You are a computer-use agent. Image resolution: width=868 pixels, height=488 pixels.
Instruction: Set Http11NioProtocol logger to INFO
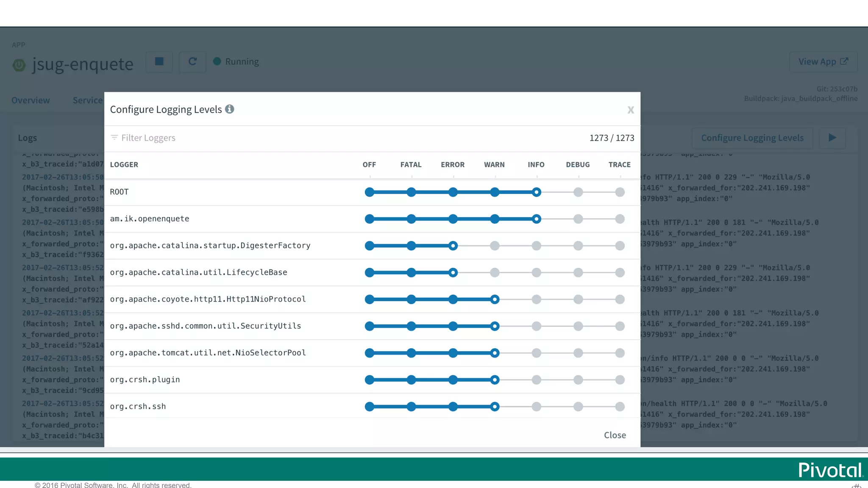536,299
